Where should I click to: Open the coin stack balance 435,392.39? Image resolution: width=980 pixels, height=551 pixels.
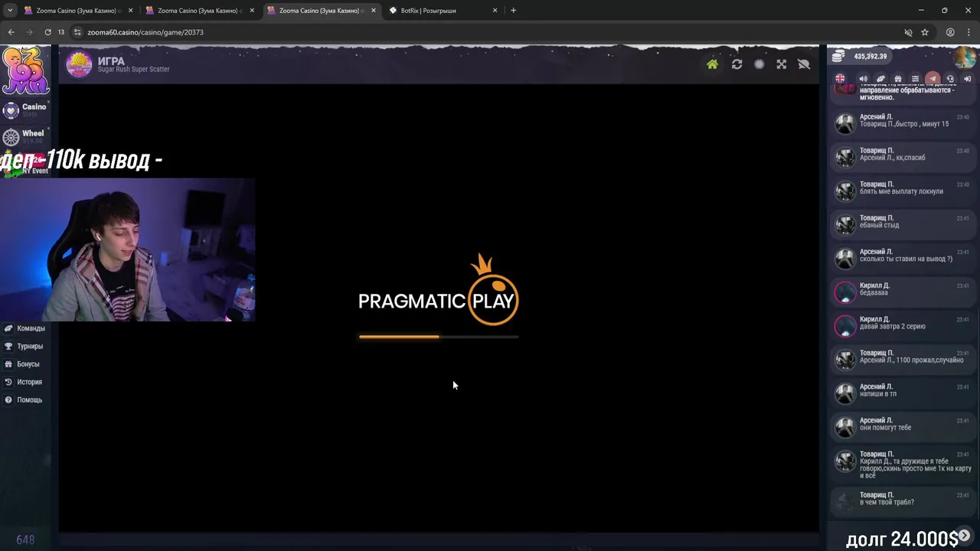(860, 56)
